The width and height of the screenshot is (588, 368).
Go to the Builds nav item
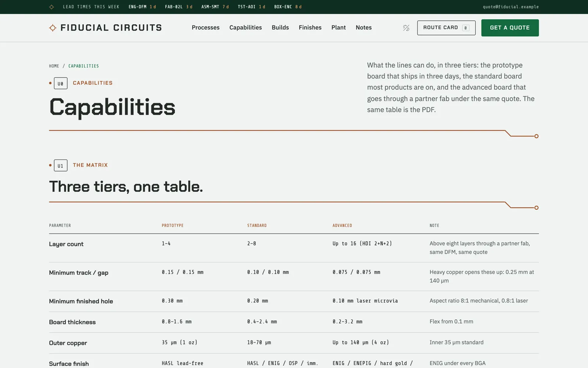click(280, 28)
